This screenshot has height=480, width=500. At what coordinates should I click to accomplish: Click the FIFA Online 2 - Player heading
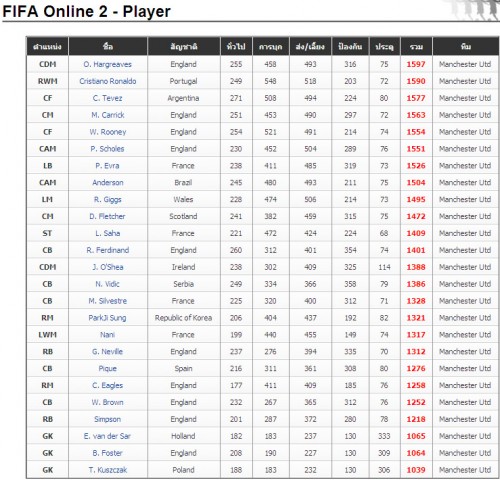(x=86, y=11)
